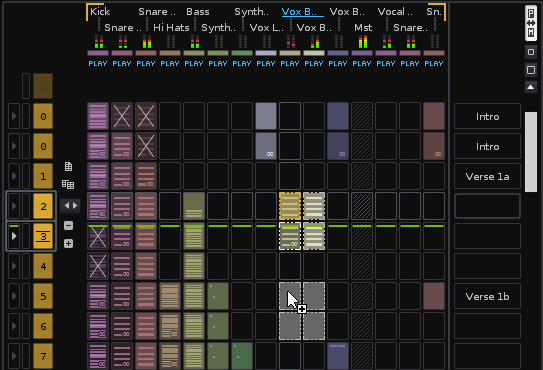Viewport: 543px width, 370px height.
Task: Click the minus icon to remove sequence
Action: (x=68, y=226)
